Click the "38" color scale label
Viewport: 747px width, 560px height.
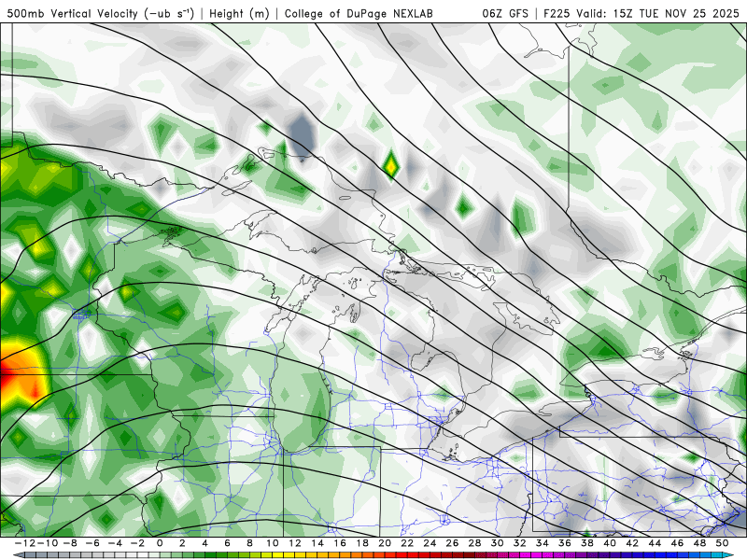pyautogui.click(x=587, y=543)
